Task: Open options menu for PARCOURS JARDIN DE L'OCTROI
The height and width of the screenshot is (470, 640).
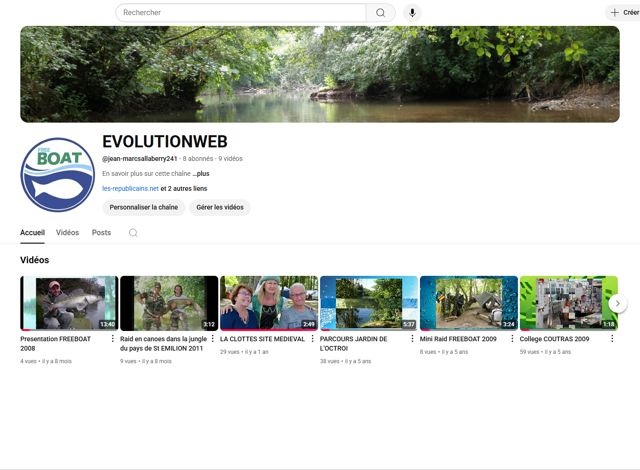Action: point(412,339)
